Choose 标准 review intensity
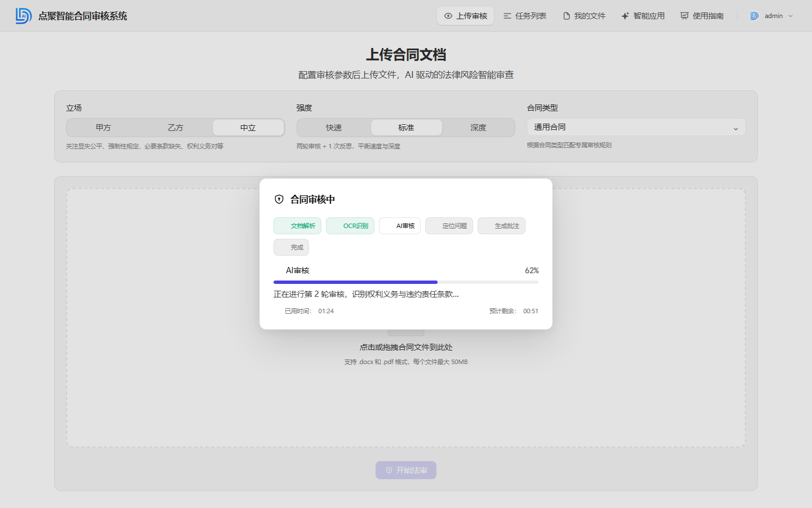Viewport: 812px width, 508px height. (406, 128)
